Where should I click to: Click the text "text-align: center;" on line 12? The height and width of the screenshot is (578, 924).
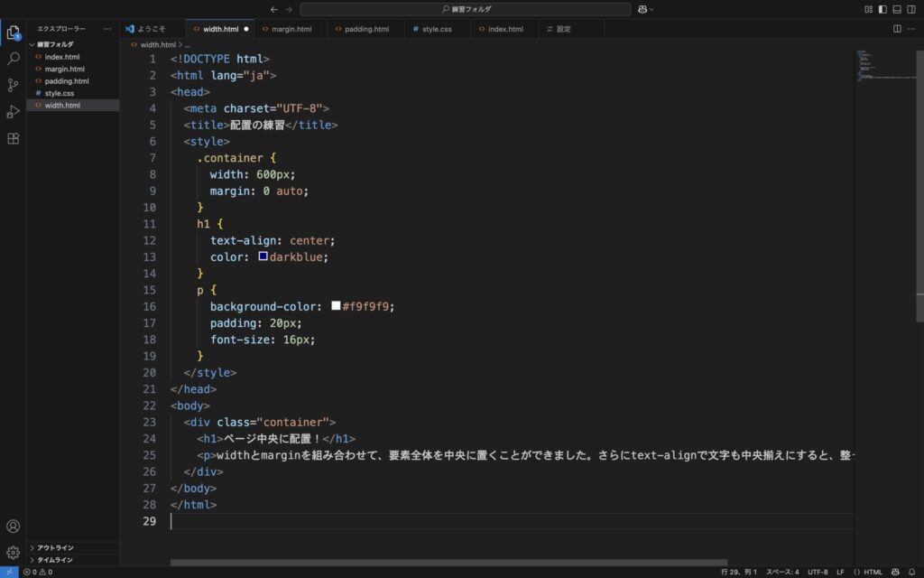click(x=273, y=240)
